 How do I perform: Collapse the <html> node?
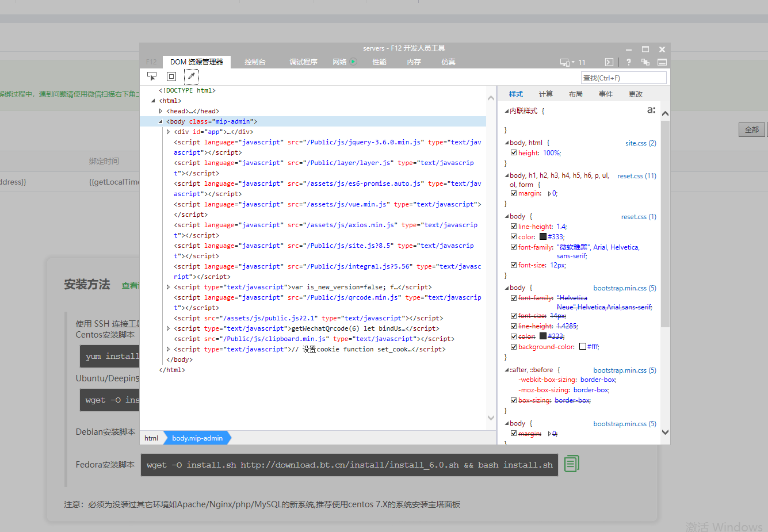[x=153, y=101]
